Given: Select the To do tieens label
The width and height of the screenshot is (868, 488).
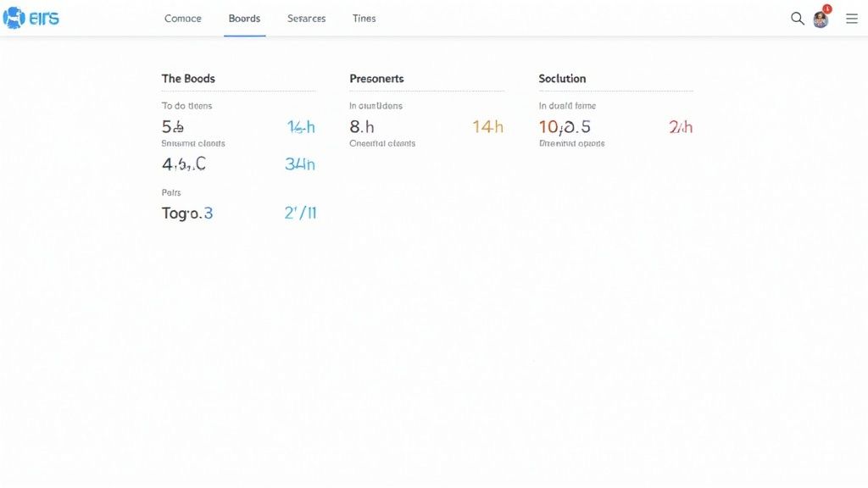Looking at the screenshot, I should pos(186,106).
